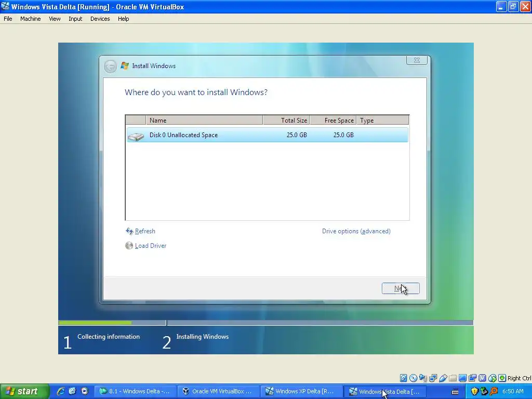
Task: Click the Free Space column header
Action: tap(333, 120)
